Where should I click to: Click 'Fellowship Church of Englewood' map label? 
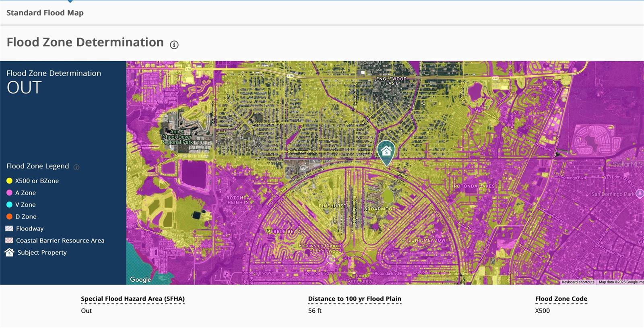(x=320, y=248)
